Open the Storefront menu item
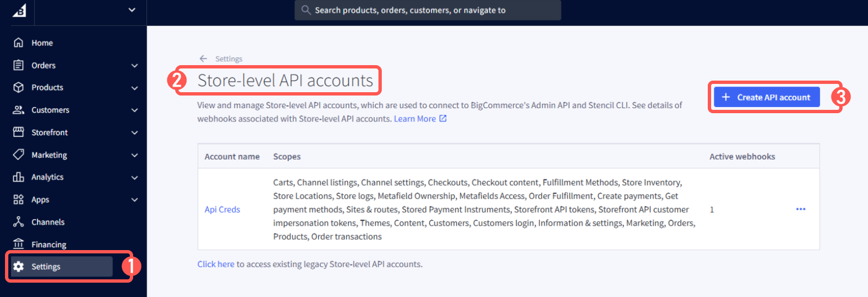Image resolution: width=868 pixels, height=297 pixels. (50, 132)
